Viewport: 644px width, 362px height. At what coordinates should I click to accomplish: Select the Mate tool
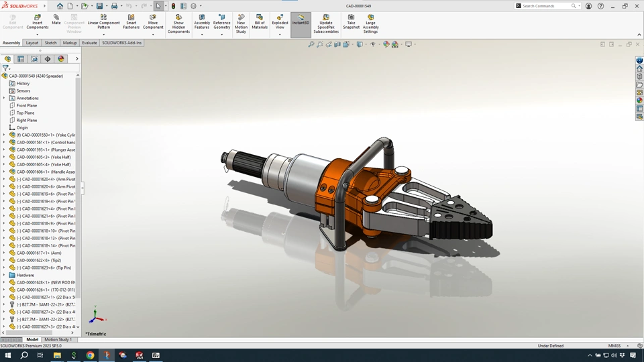pos(56,19)
